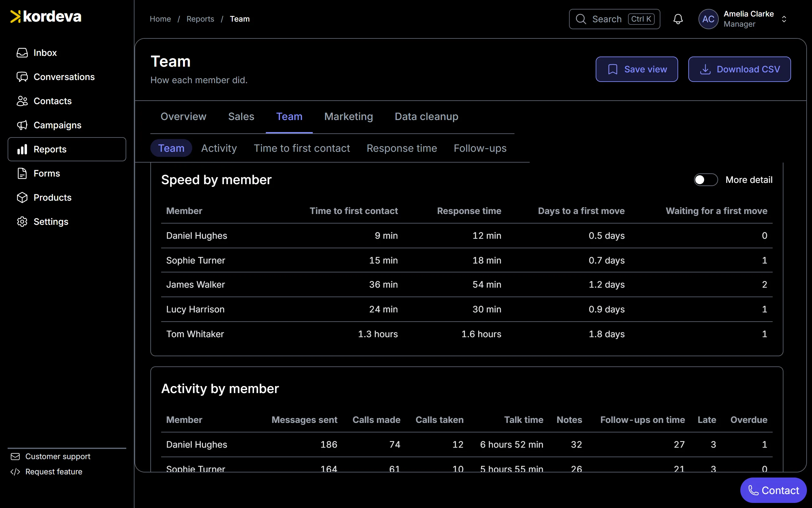Select the Team sub-tab pill
Viewport: 812px width, 508px height.
pos(171,148)
